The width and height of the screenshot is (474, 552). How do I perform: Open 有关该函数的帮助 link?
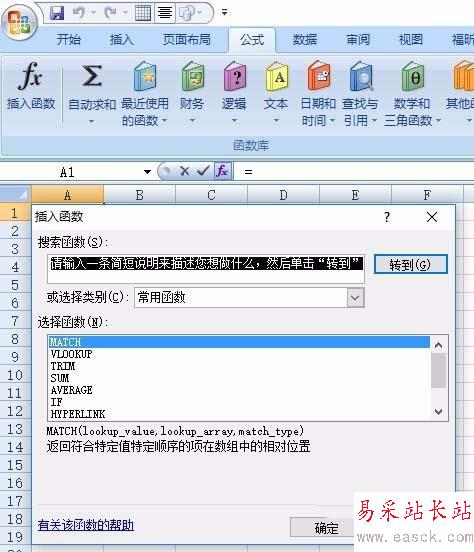point(86,525)
